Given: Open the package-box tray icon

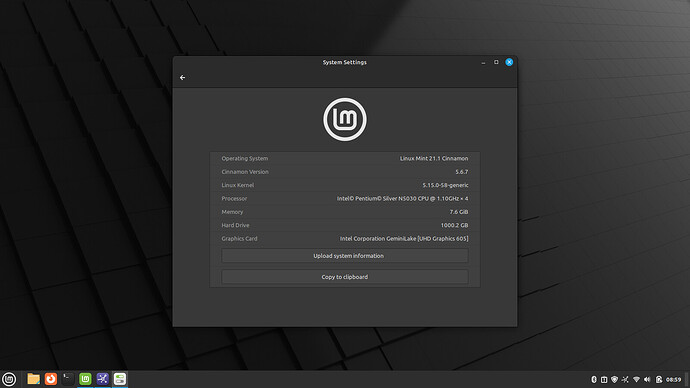Looking at the screenshot, I should pos(604,379).
